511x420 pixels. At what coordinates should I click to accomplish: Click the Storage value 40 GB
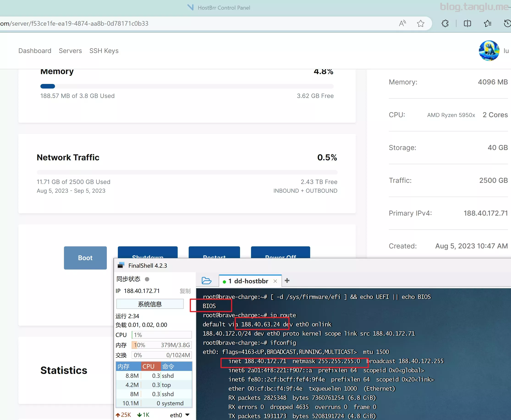[x=498, y=147]
